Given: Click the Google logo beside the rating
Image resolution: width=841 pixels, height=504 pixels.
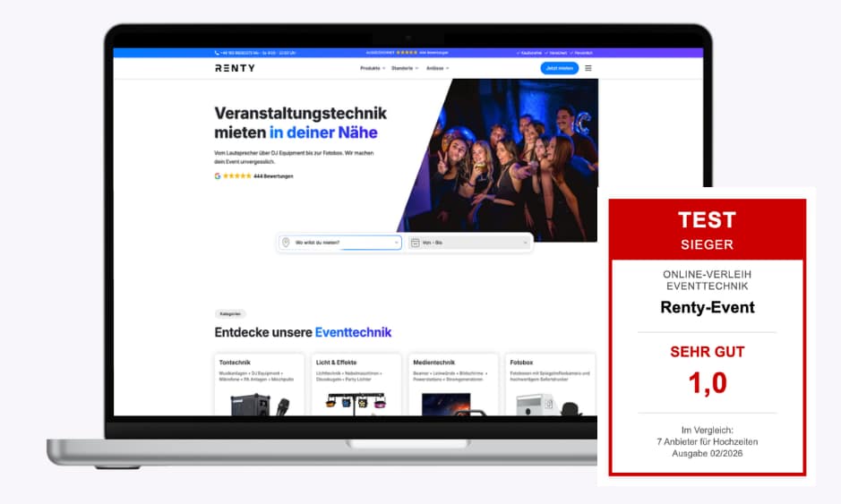Looking at the screenshot, I should point(218,176).
